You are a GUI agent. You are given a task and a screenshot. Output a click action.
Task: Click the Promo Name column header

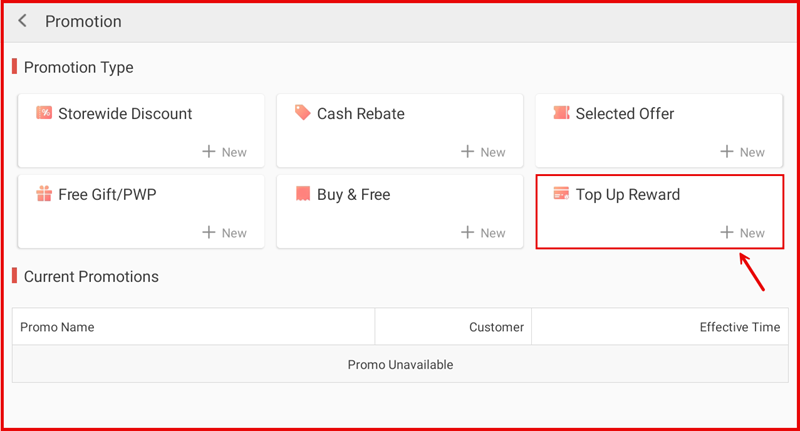[57, 327]
